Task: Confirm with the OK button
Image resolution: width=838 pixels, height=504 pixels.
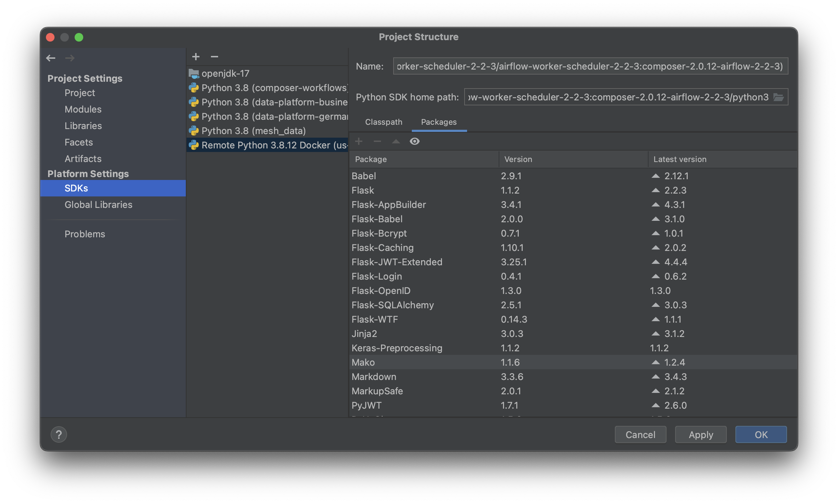Action: (x=761, y=434)
